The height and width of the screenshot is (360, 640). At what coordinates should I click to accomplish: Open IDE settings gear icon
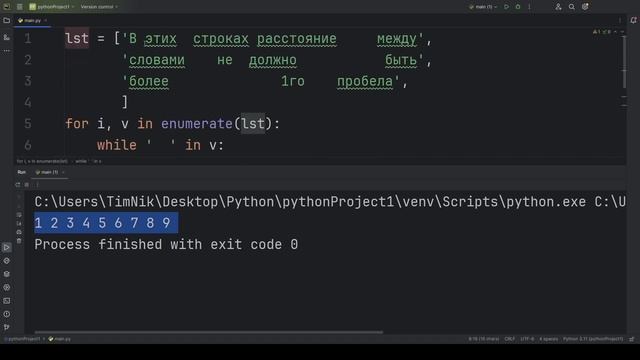coord(585,7)
